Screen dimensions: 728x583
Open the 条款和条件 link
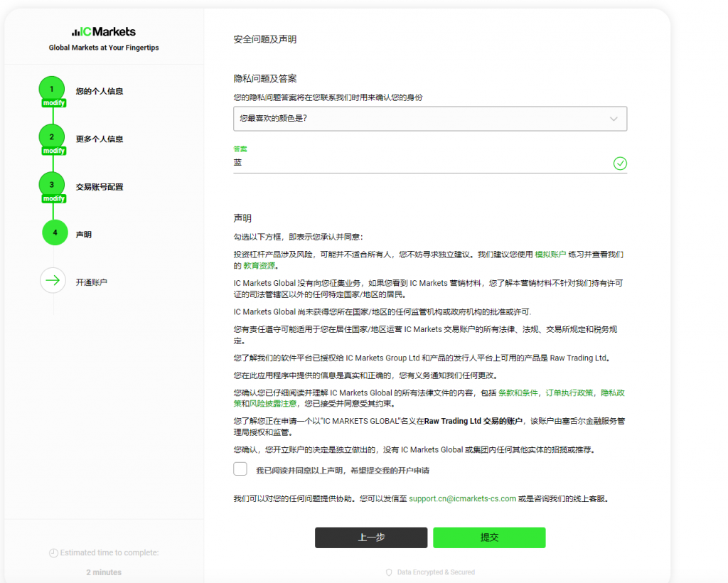pos(518,392)
